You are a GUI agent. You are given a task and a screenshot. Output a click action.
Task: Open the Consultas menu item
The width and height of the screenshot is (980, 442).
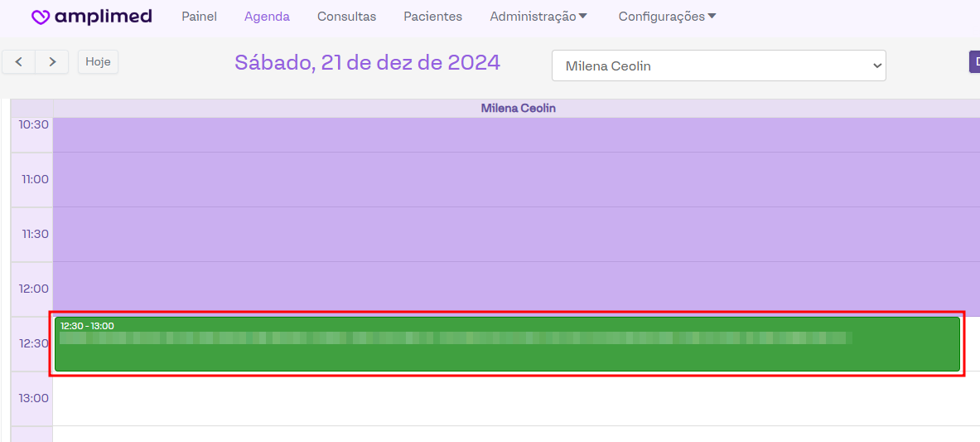pos(346,17)
